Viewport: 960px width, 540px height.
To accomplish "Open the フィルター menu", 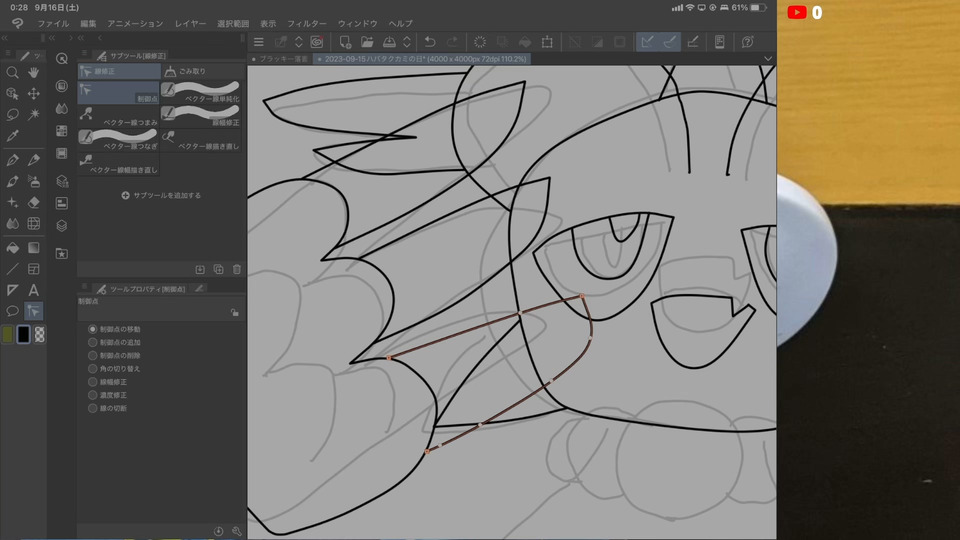I will click(307, 23).
